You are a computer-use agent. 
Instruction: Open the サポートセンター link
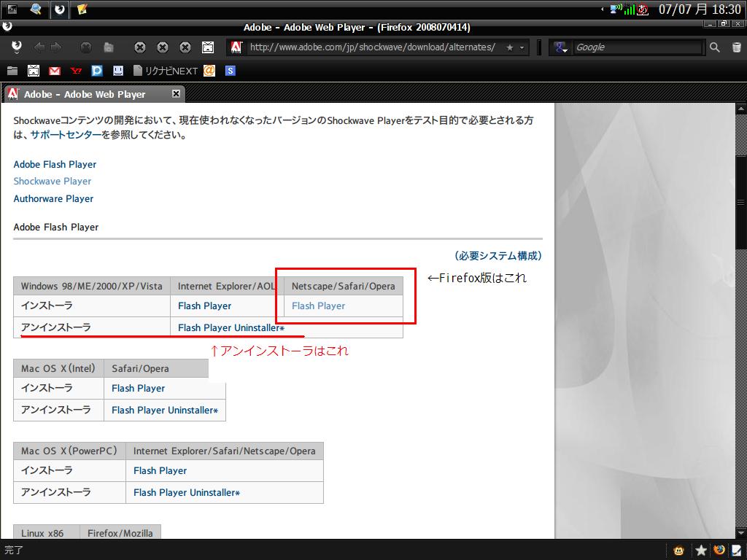coord(66,135)
